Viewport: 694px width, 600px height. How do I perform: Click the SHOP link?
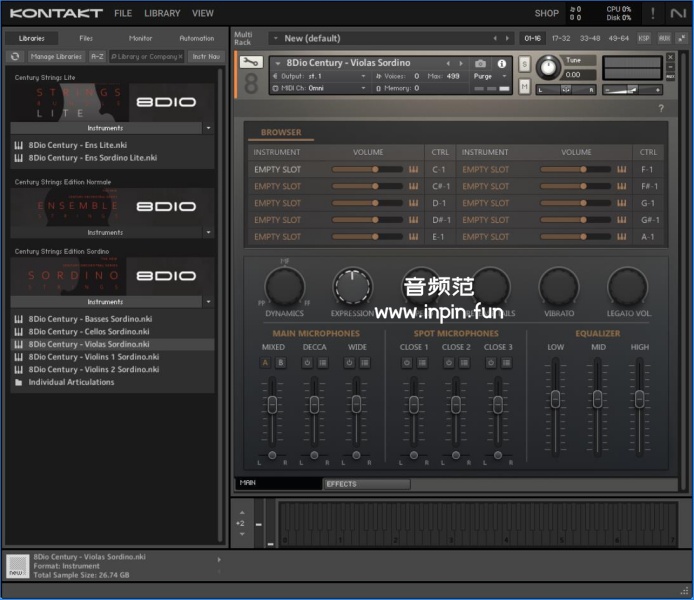pyautogui.click(x=547, y=14)
